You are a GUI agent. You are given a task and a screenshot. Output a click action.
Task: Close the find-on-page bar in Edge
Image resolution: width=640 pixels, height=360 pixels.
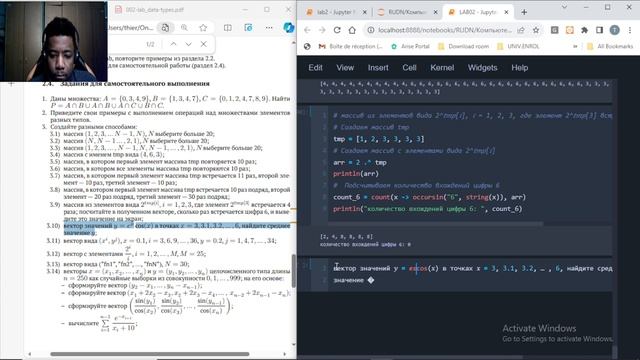coord(204,44)
